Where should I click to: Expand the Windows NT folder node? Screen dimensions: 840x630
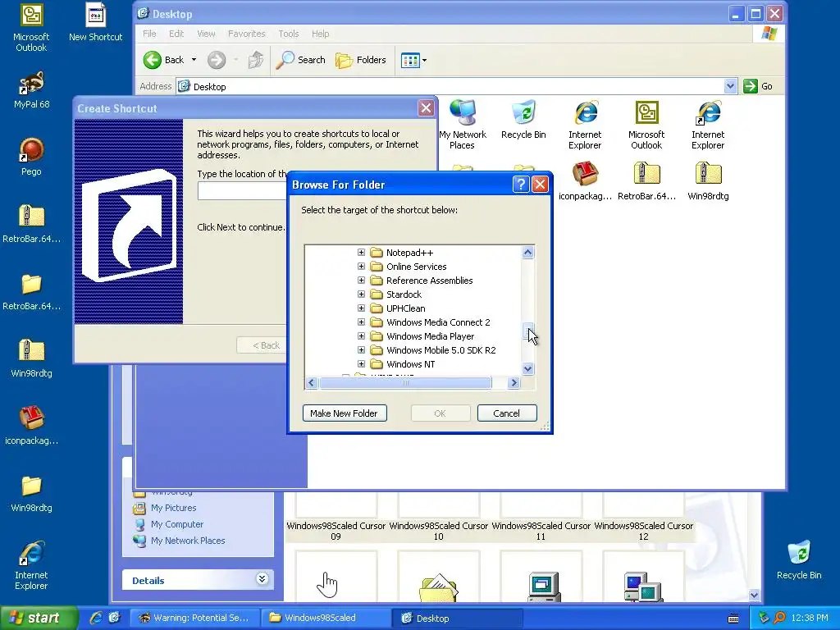coord(361,363)
